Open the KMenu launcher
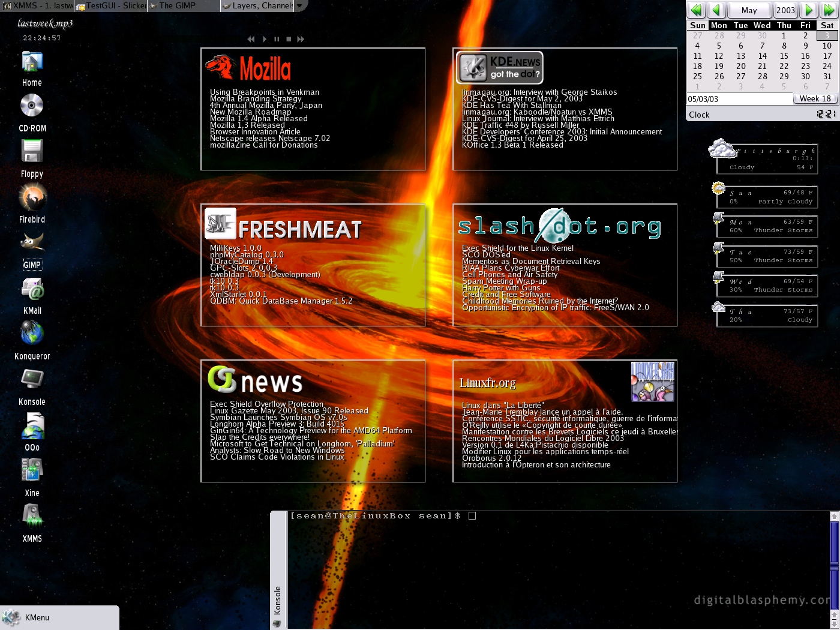Screen dimensions: 840x630 pyautogui.click(x=59, y=617)
